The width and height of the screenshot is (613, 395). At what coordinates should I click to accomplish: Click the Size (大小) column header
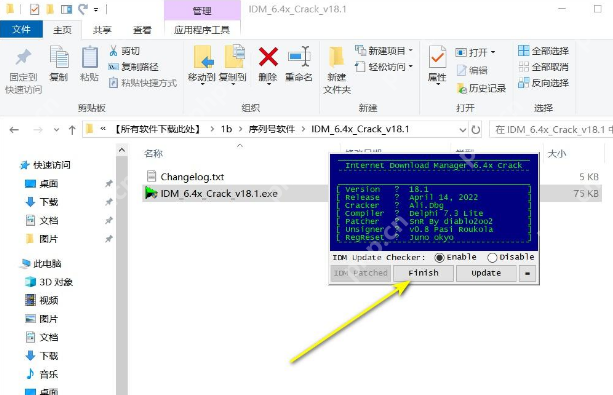[x=557, y=153]
